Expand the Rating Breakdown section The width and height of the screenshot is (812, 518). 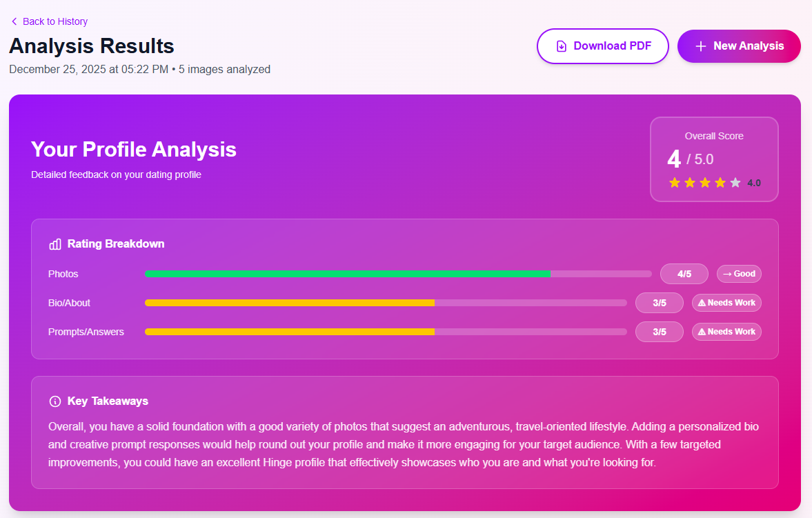click(x=115, y=243)
